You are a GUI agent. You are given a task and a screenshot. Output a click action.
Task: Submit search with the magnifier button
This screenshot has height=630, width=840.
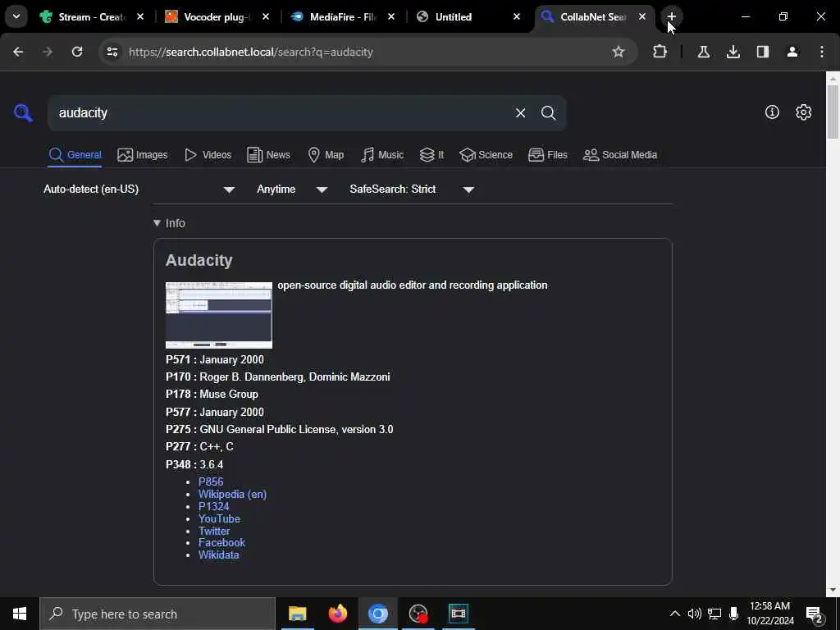point(548,113)
